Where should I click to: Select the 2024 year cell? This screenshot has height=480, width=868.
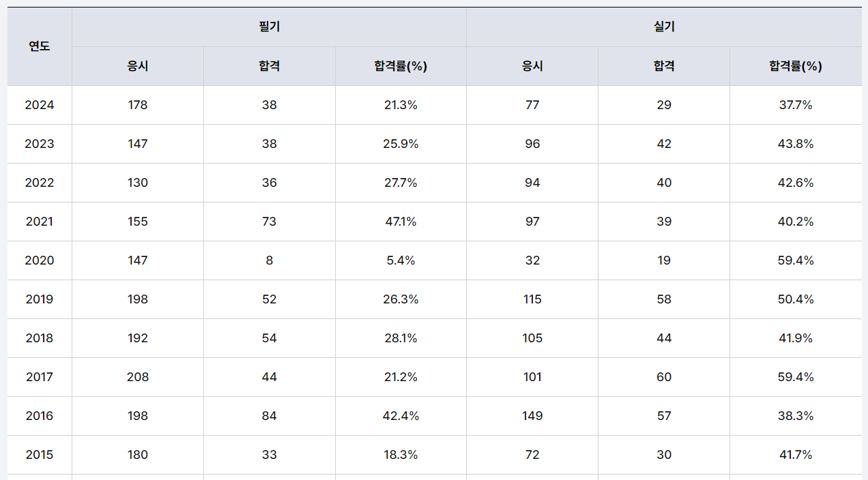pos(40,105)
